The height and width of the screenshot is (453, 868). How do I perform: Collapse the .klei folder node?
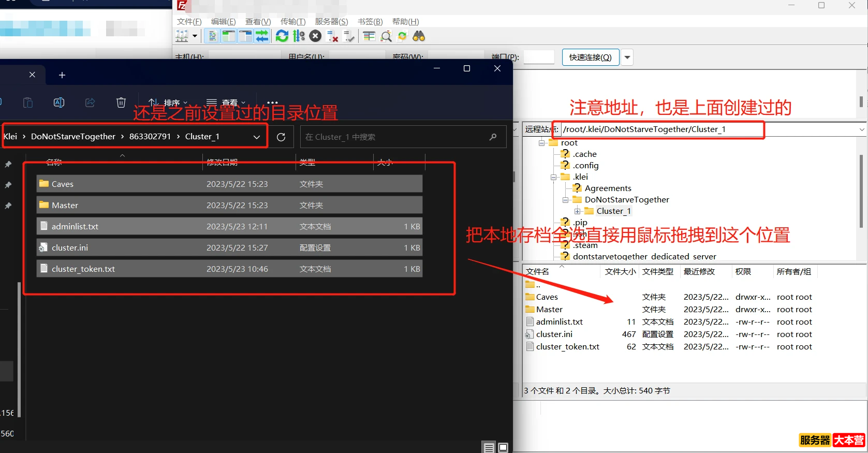pyautogui.click(x=554, y=177)
